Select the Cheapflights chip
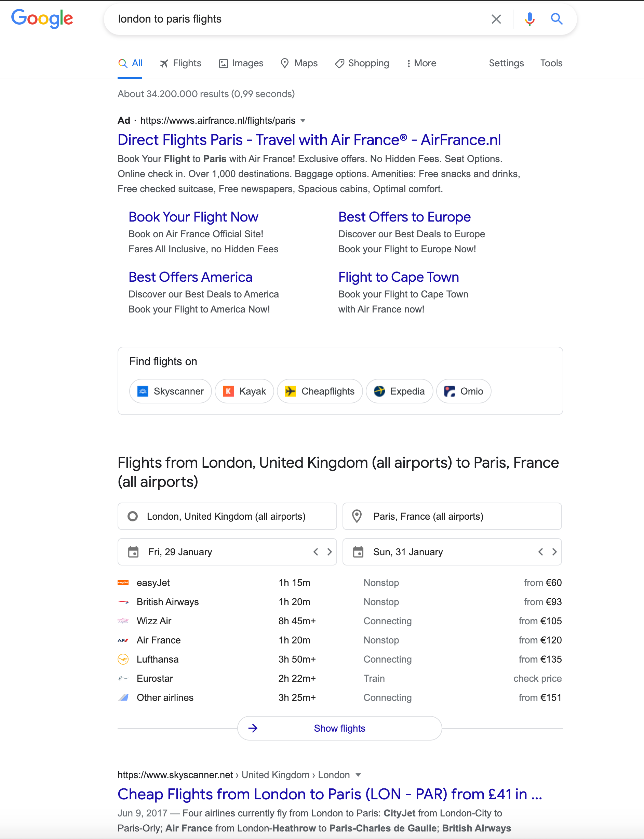Screen dimensions: 644x839 click(320, 391)
